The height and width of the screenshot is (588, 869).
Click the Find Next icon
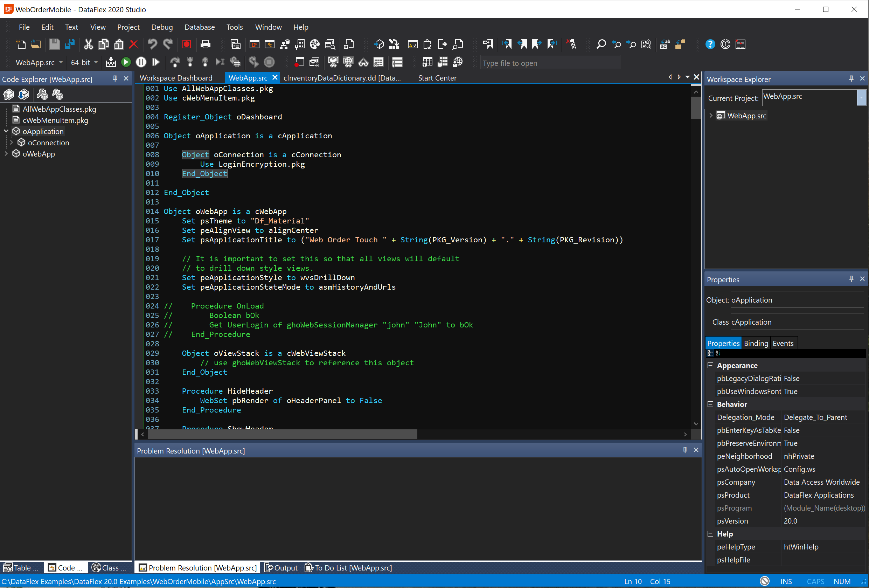631,44
